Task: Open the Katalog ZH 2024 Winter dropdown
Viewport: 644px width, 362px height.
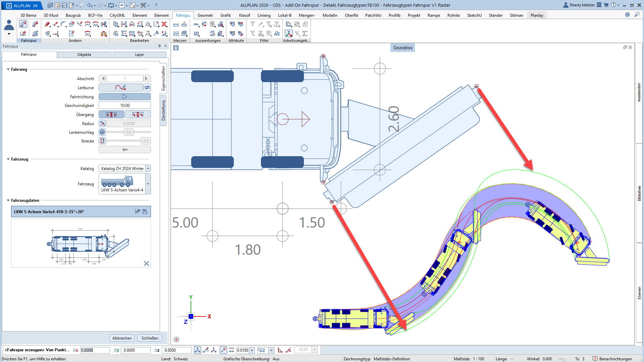Action: tap(148, 168)
